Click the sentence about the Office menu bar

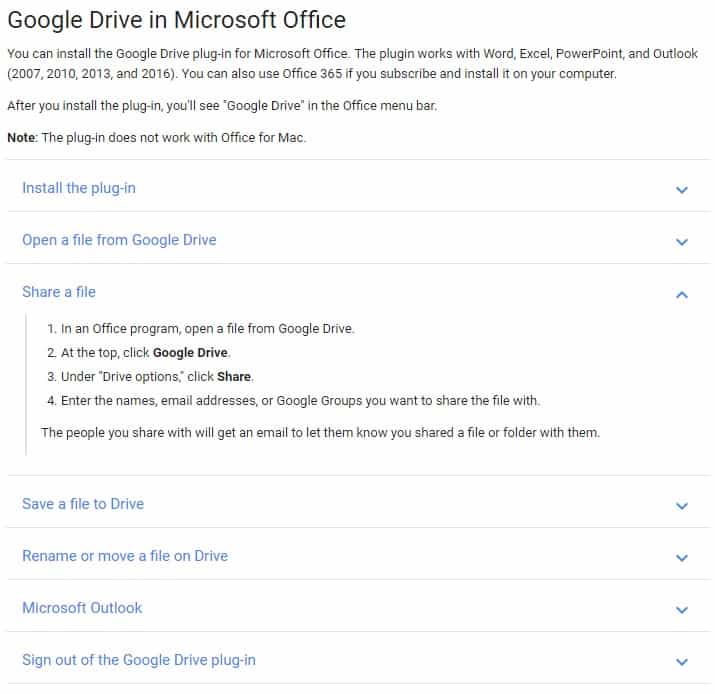pyautogui.click(x=222, y=106)
